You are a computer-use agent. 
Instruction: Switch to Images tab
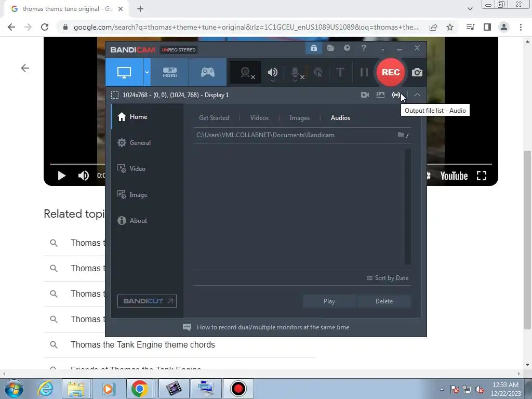tap(299, 118)
